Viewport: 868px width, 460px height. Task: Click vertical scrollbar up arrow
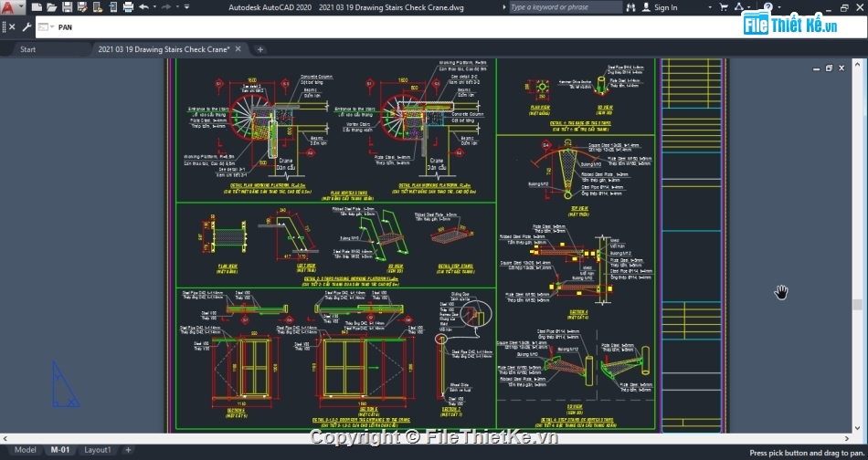(857, 62)
